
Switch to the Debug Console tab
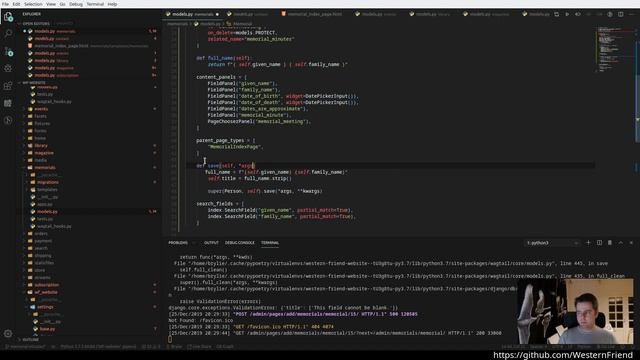(x=240, y=242)
